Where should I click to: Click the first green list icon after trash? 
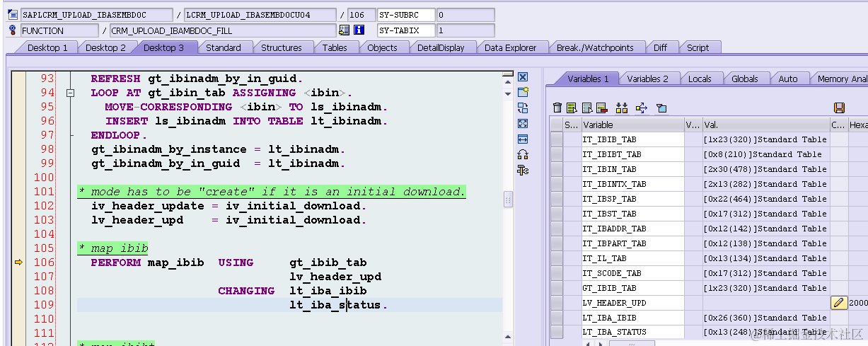click(x=572, y=108)
